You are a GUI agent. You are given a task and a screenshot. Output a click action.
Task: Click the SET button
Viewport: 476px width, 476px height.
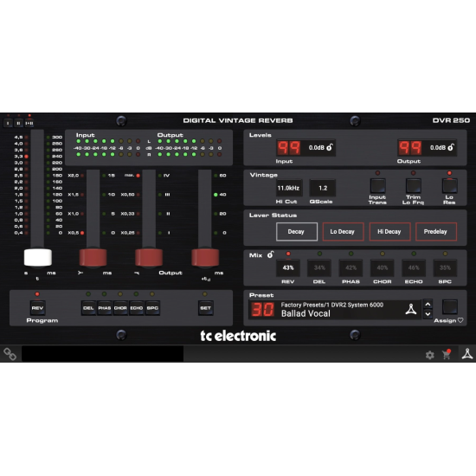205,308
